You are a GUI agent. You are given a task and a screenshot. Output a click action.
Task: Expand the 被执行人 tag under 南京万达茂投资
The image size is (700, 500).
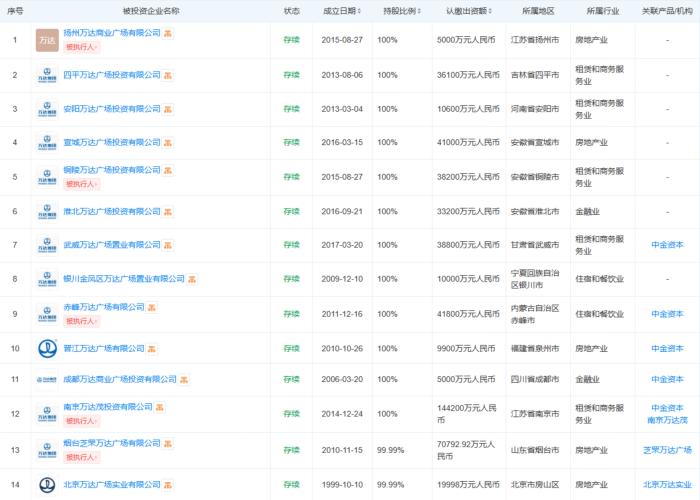coord(82,421)
